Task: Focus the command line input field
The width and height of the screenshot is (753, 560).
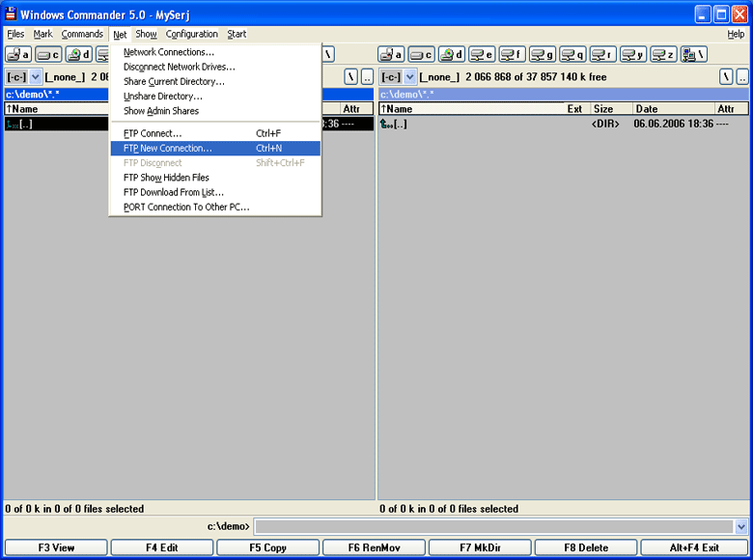Action: point(494,526)
